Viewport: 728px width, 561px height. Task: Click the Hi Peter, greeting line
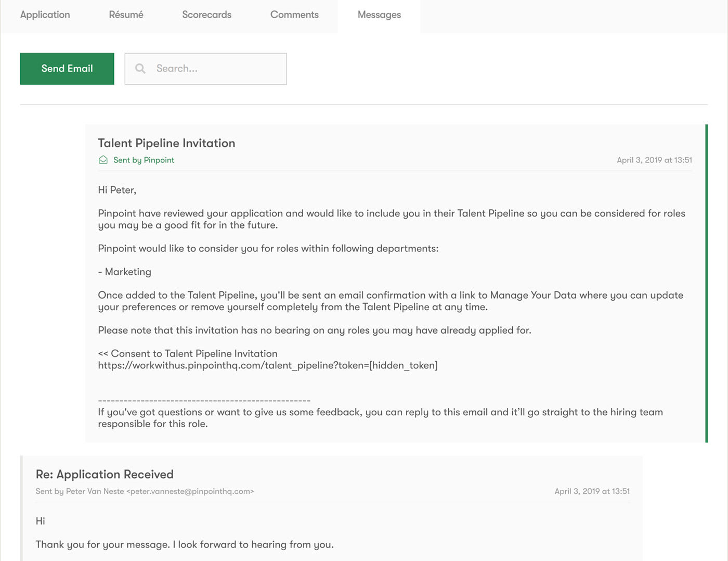pyautogui.click(x=117, y=190)
